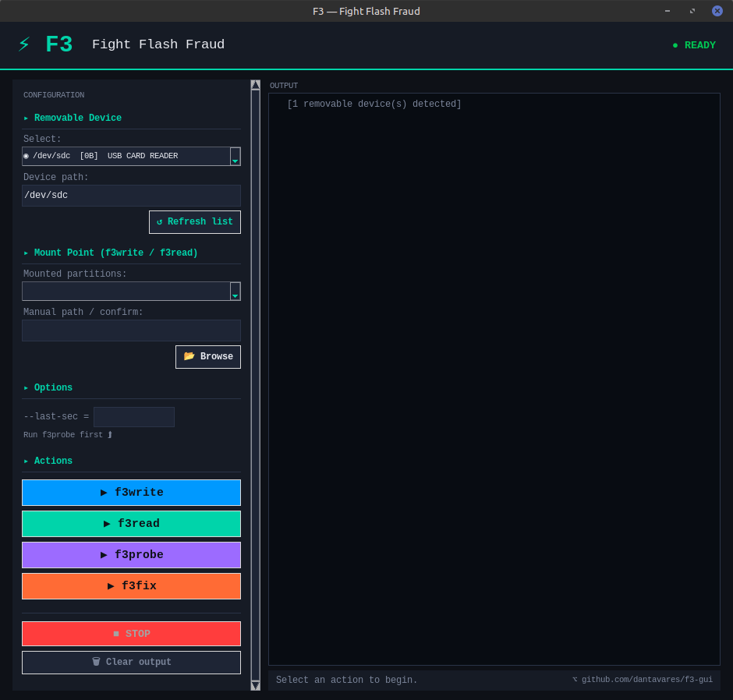Open the removable device Select dropdown
The height and width of the screenshot is (700, 733).
pyautogui.click(x=235, y=156)
